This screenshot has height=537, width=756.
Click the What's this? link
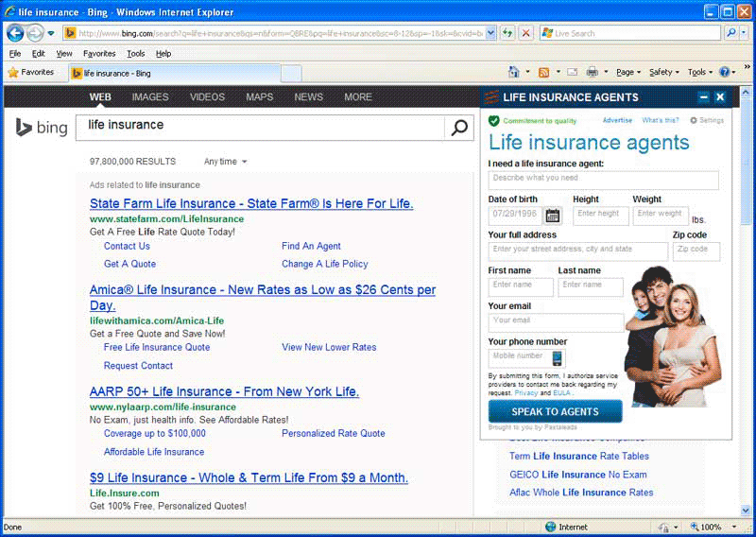[660, 120]
